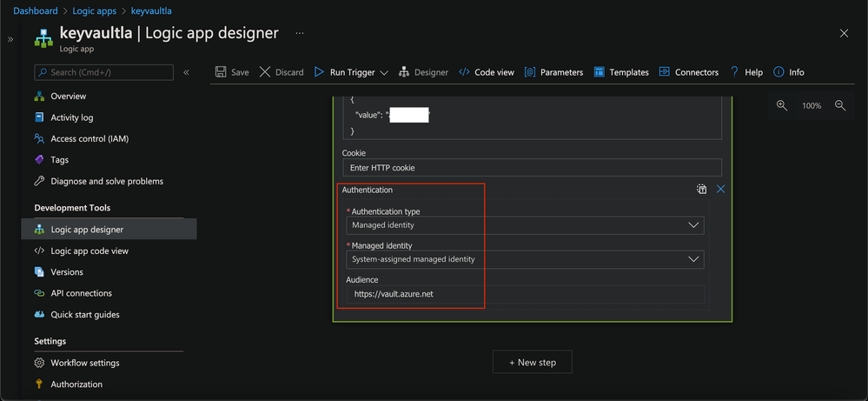The width and height of the screenshot is (868, 401).
Task: Zoom out on the designer canvas
Action: 840,105
